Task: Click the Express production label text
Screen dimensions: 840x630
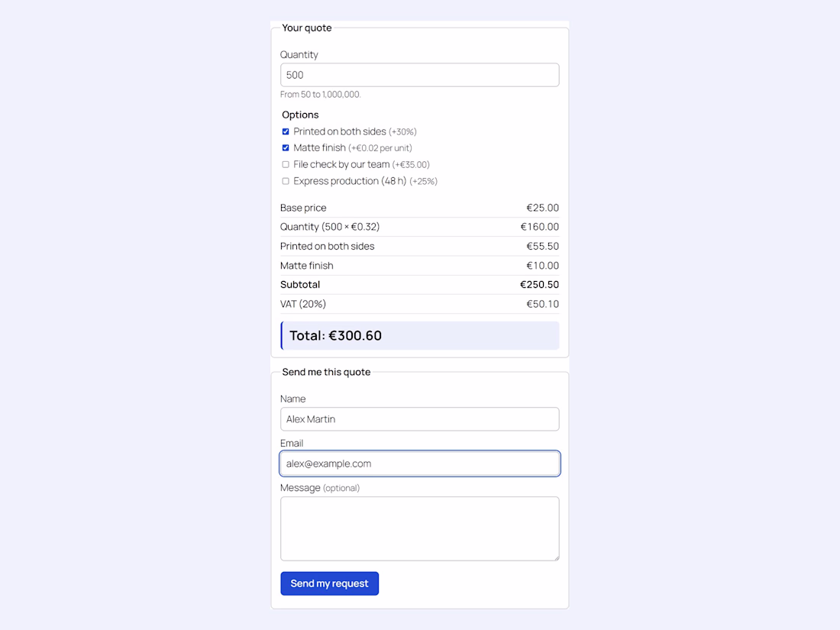Action: [350, 181]
